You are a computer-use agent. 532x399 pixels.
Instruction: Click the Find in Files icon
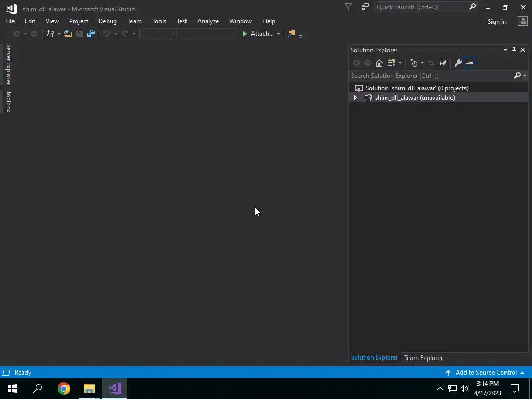coord(291,34)
